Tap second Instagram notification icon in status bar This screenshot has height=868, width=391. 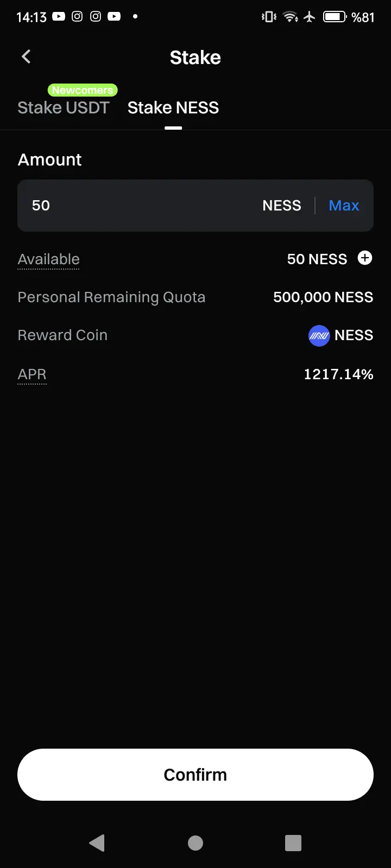click(96, 17)
